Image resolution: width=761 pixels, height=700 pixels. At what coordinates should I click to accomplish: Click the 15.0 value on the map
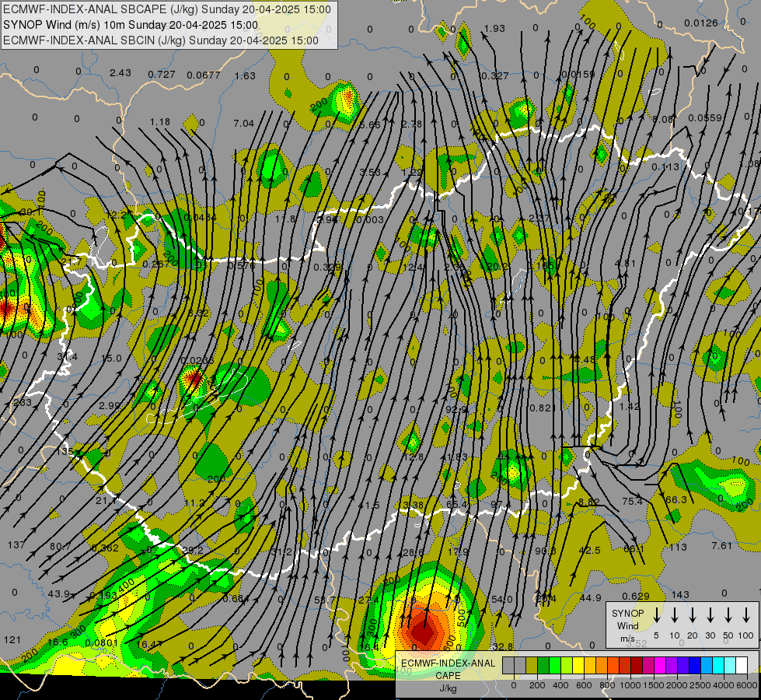tap(111, 358)
